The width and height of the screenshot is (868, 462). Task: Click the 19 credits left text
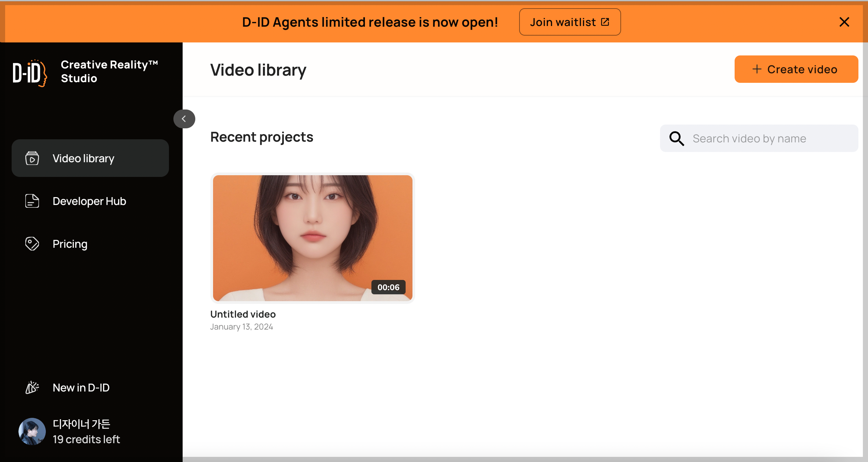click(86, 439)
